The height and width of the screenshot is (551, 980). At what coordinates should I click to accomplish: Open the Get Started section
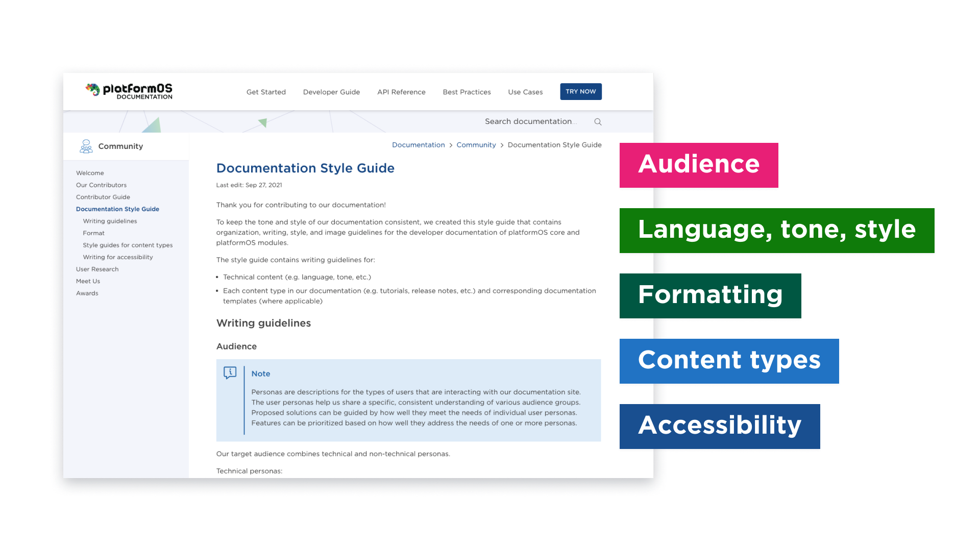265,92
